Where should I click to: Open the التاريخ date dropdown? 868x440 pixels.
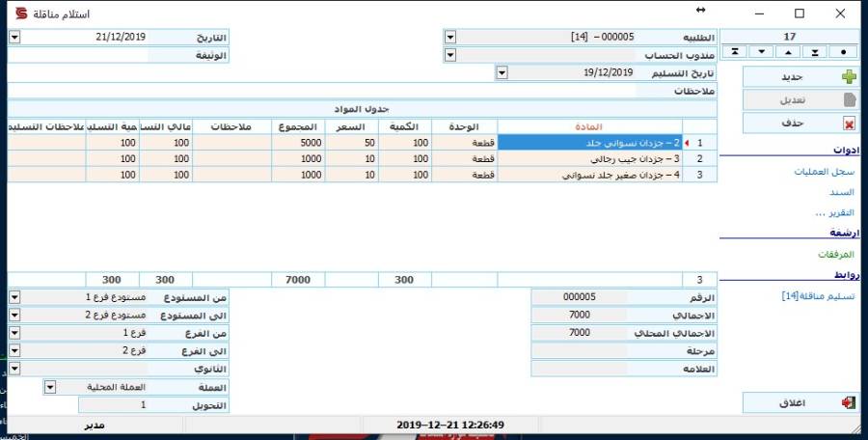point(14,37)
